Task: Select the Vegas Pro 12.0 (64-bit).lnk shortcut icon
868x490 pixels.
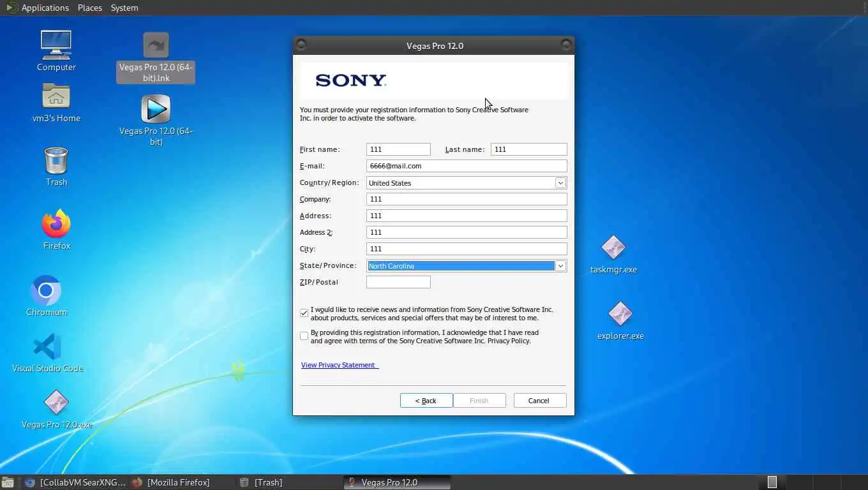Action: pyautogui.click(x=156, y=45)
